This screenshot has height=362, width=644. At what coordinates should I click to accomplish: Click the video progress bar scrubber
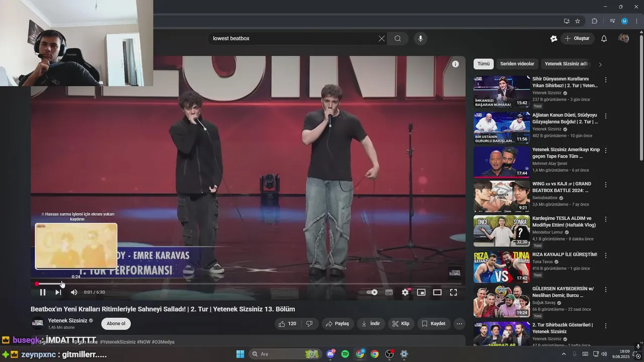tap(37, 284)
